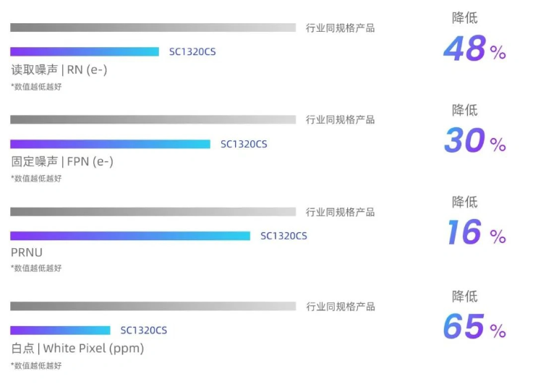Click 行业同规格产品 label in the White Pixel section

340,306
